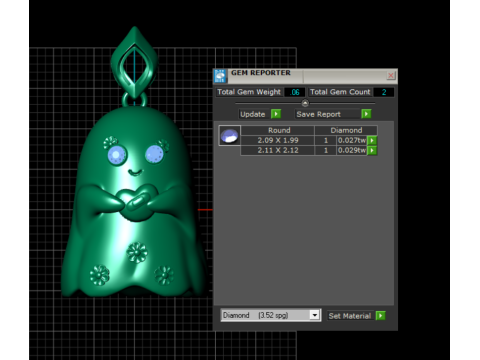
Task: Click the green arrow next to Set Material
Action: click(380, 316)
